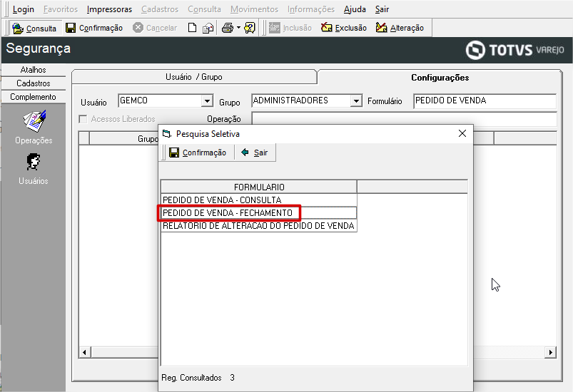Select row RELATORIO DE ALTERACAO DO PEDIDO DE VENDA
The image size is (573, 392).
[259, 225]
